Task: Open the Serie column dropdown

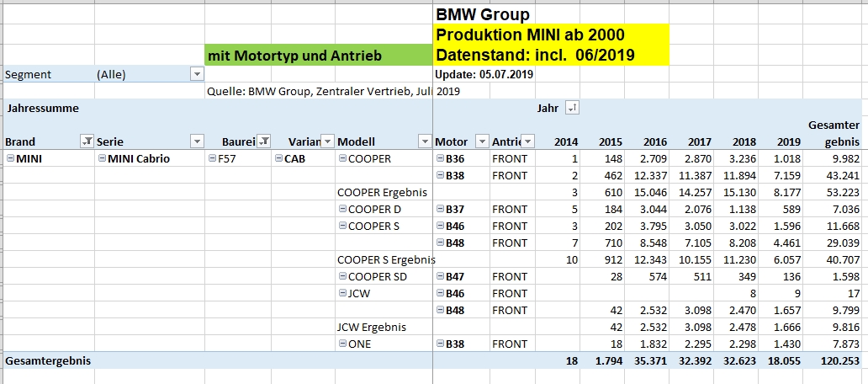Action: coord(196,141)
